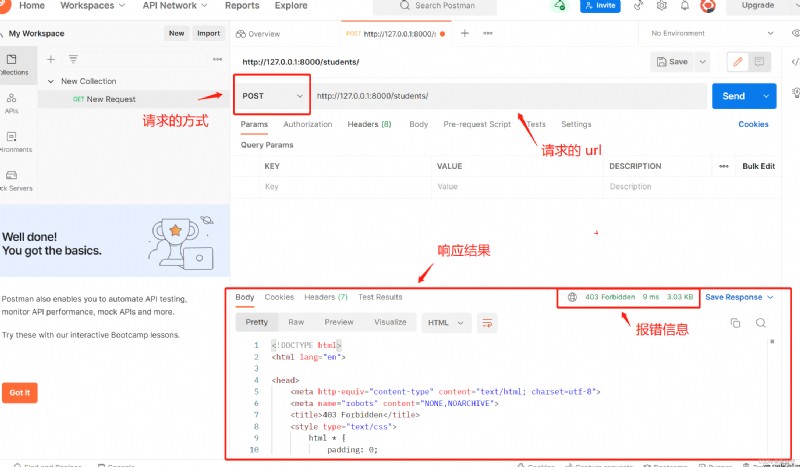
Task: Click the filter icon in collections sidebar
Action: 73,59
